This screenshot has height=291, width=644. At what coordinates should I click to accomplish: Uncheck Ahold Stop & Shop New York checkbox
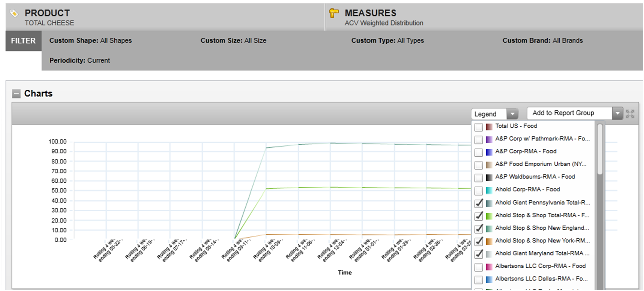click(479, 241)
